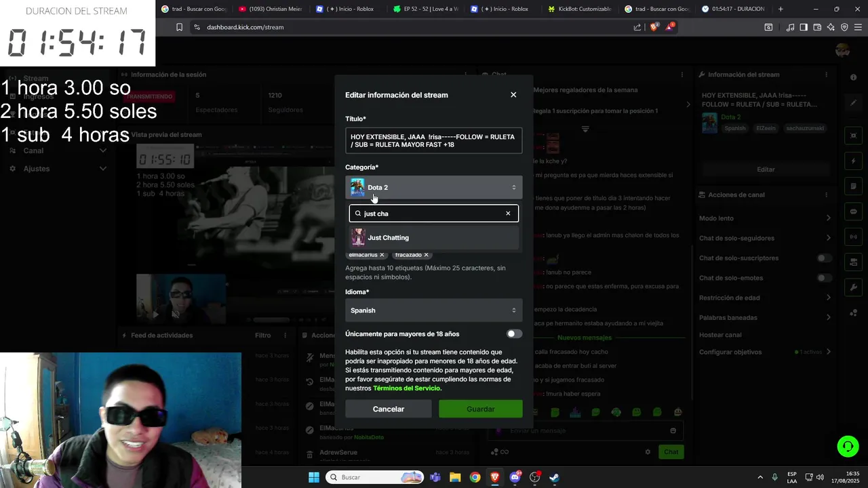Image resolution: width=868 pixels, height=488 pixels.
Task: Open Brave Leo AI sparkle icon
Action: [x=831, y=27]
